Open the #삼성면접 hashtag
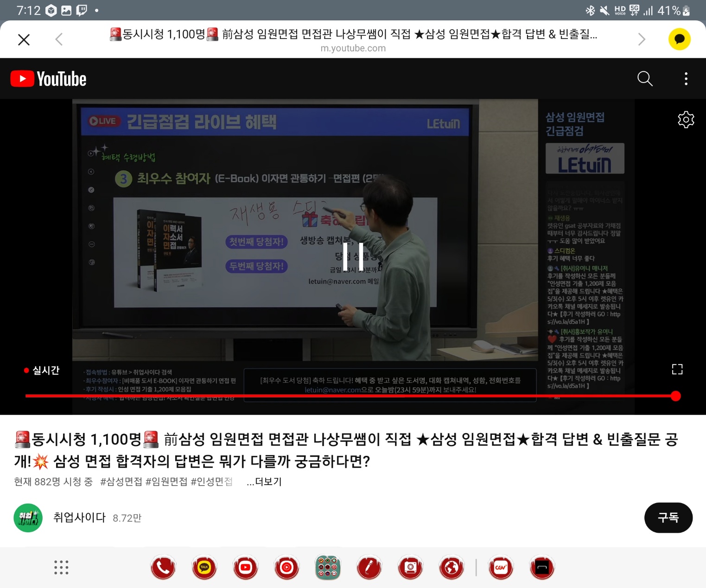The height and width of the screenshot is (588, 706). [121, 481]
